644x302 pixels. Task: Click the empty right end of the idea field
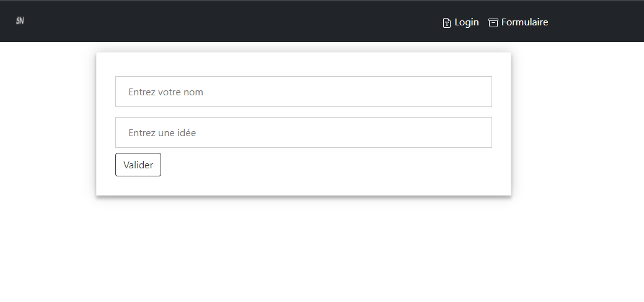coord(452,132)
